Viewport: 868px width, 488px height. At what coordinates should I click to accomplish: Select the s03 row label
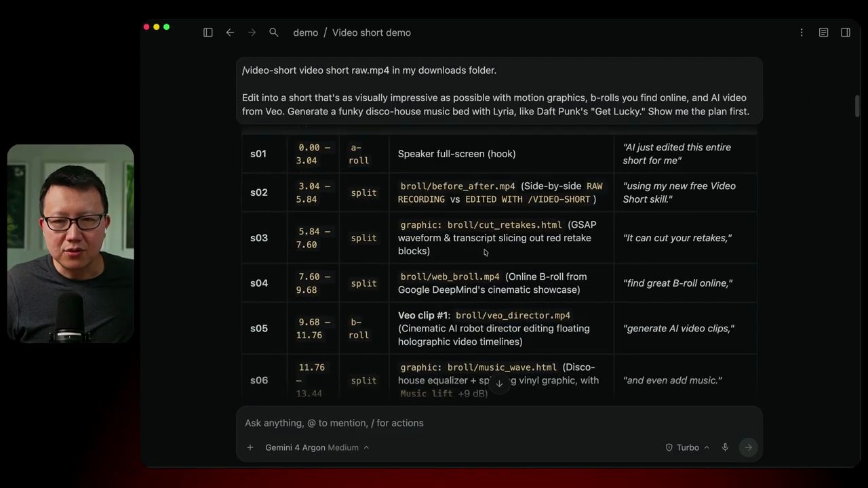[x=259, y=238]
